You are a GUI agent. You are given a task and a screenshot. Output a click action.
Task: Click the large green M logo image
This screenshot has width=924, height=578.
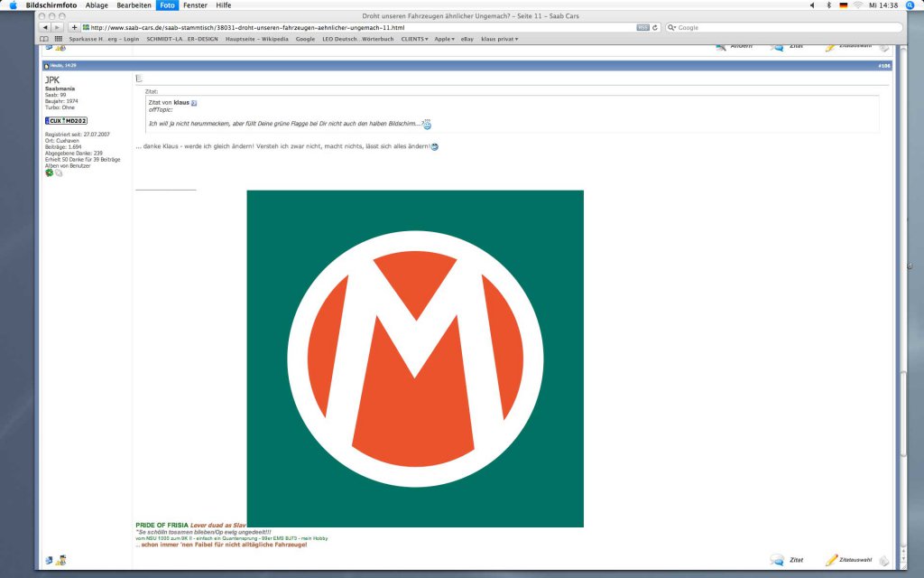pos(415,359)
